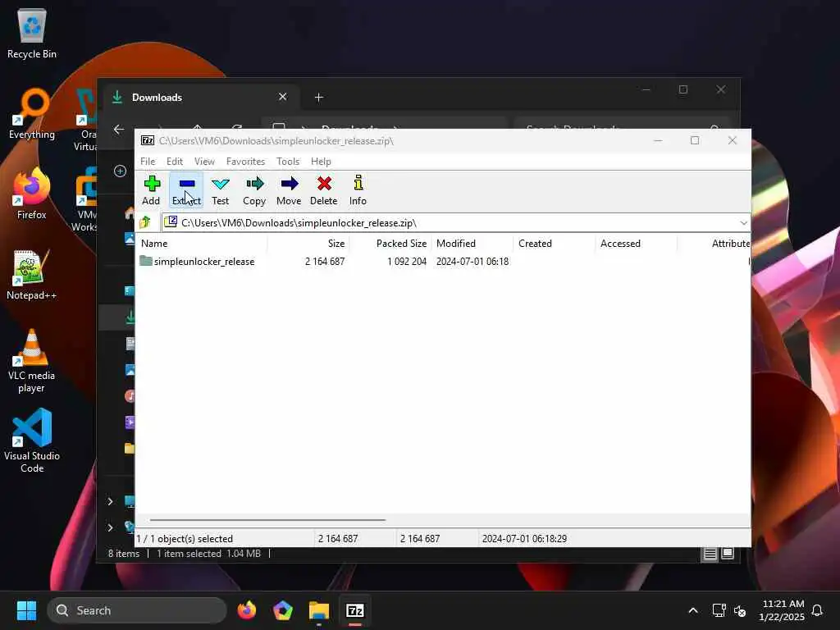
Task: Open the notifications bell
Action: click(818, 610)
